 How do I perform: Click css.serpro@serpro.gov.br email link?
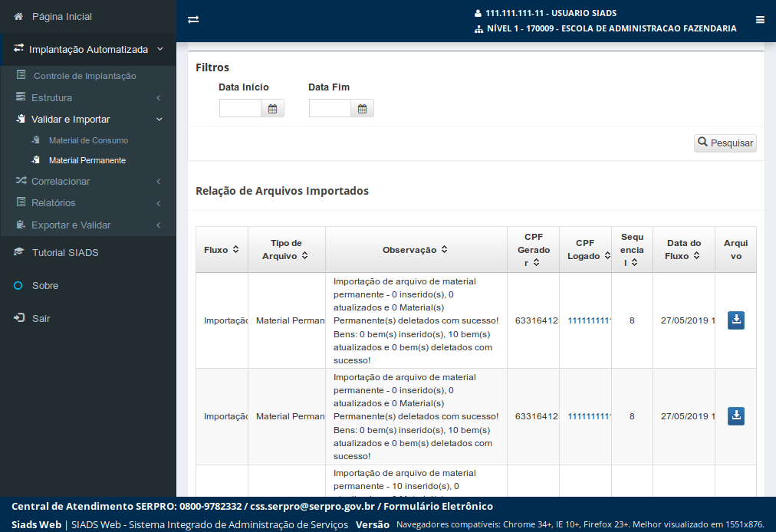[x=312, y=506]
